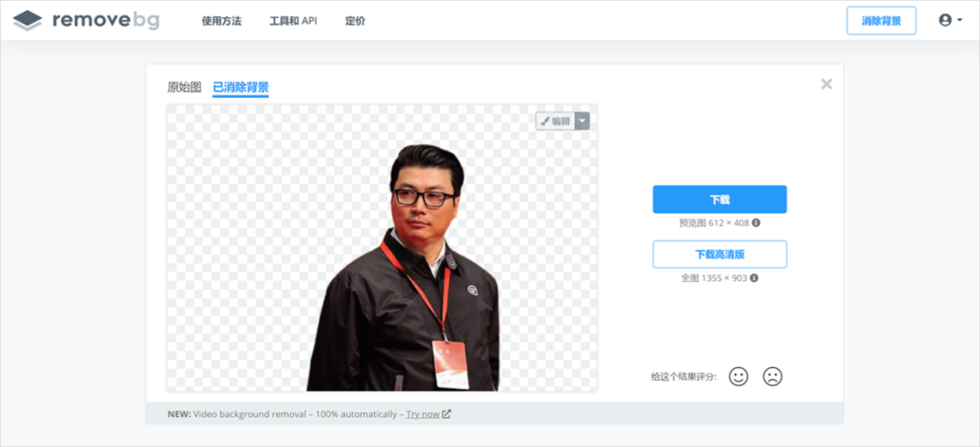The image size is (980, 447).
Task: Click info icon next to 全图 1355 × 903
Action: pos(754,278)
